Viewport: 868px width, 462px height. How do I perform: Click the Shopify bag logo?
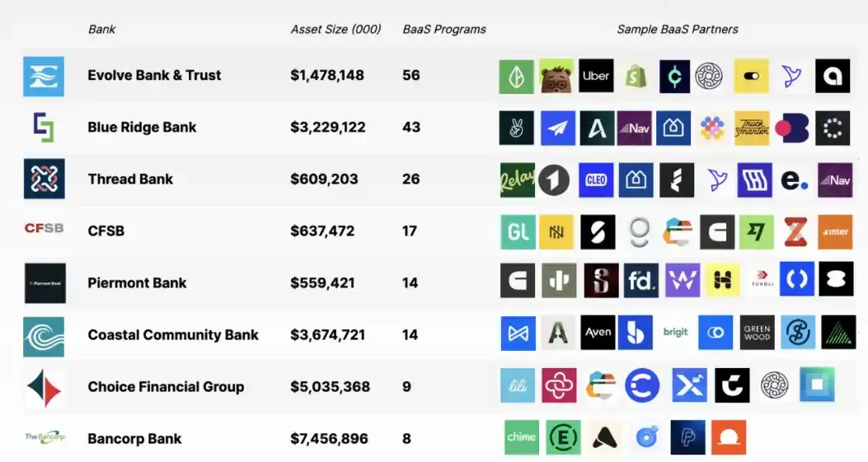[635, 76]
